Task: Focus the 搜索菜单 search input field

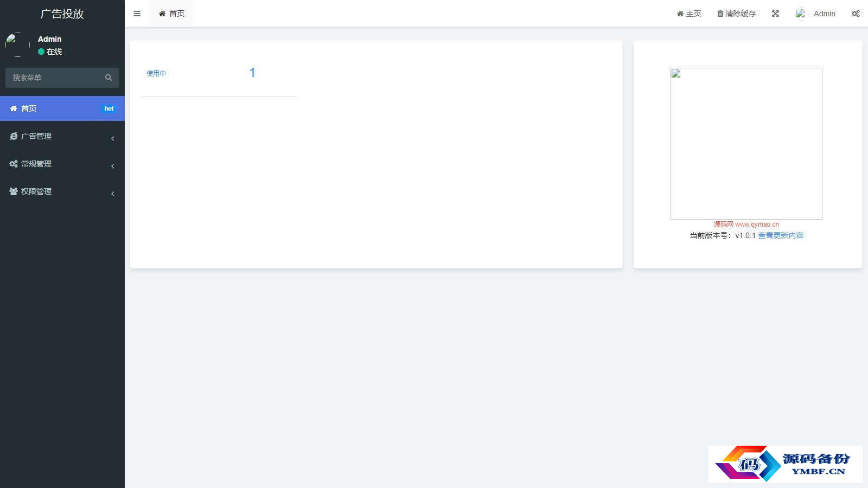Action: coord(62,78)
